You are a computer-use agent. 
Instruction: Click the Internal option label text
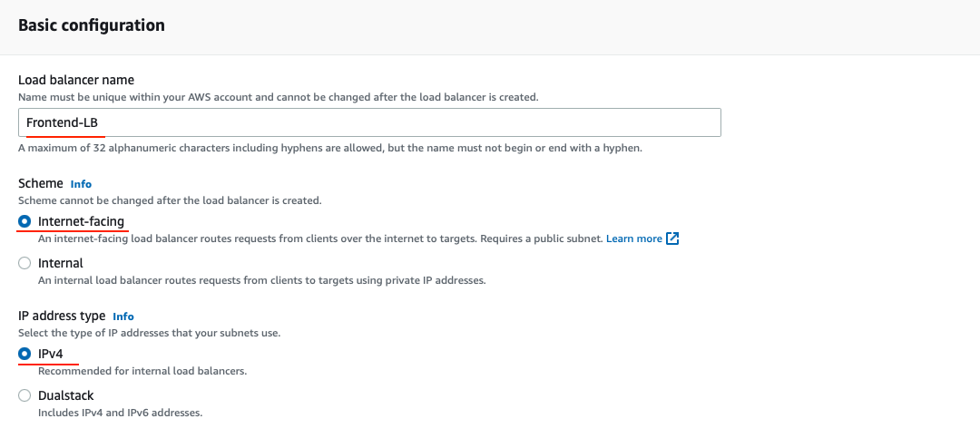pyautogui.click(x=61, y=263)
